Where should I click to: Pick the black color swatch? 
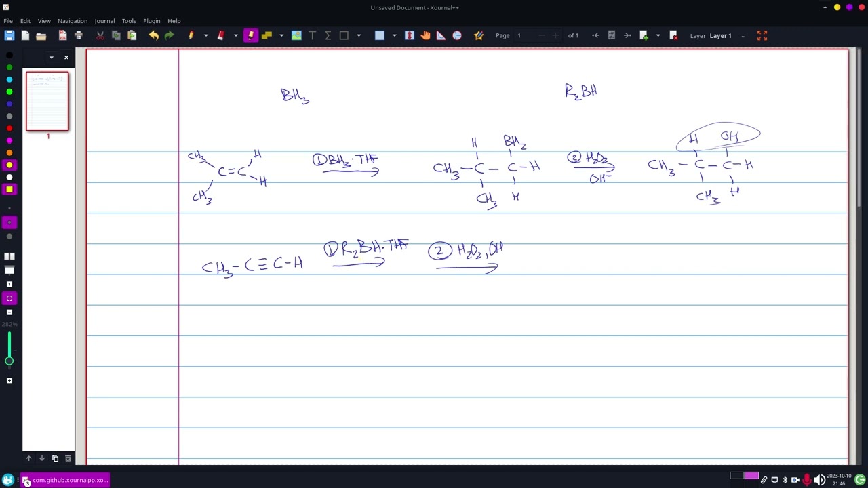click(x=9, y=55)
